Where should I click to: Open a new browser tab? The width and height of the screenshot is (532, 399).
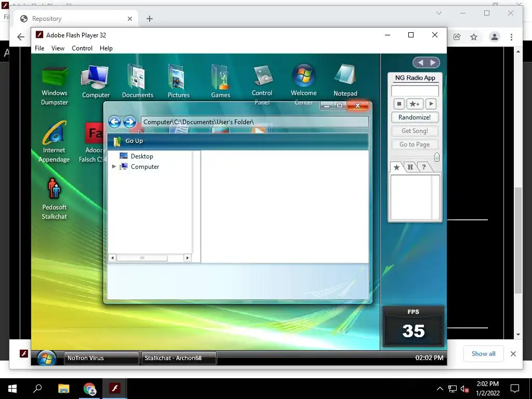pos(149,19)
